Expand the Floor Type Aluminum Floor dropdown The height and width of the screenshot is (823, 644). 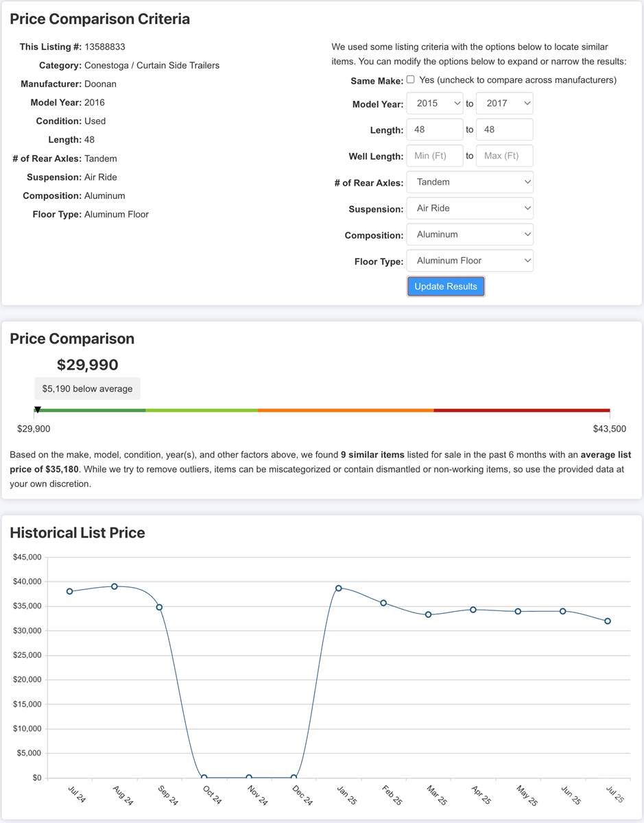(x=470, y=261)
